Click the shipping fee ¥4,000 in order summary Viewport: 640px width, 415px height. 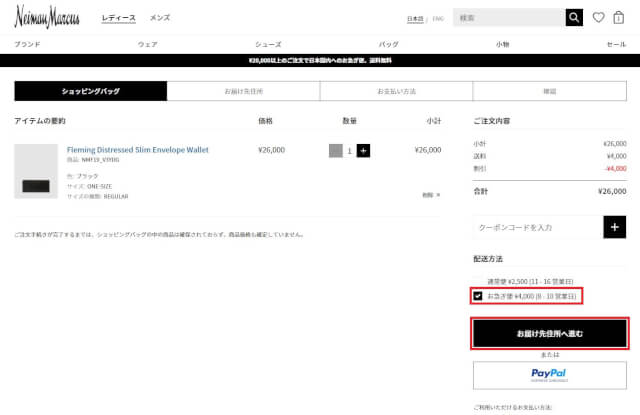pyautogui.click(x=616, y=156)
